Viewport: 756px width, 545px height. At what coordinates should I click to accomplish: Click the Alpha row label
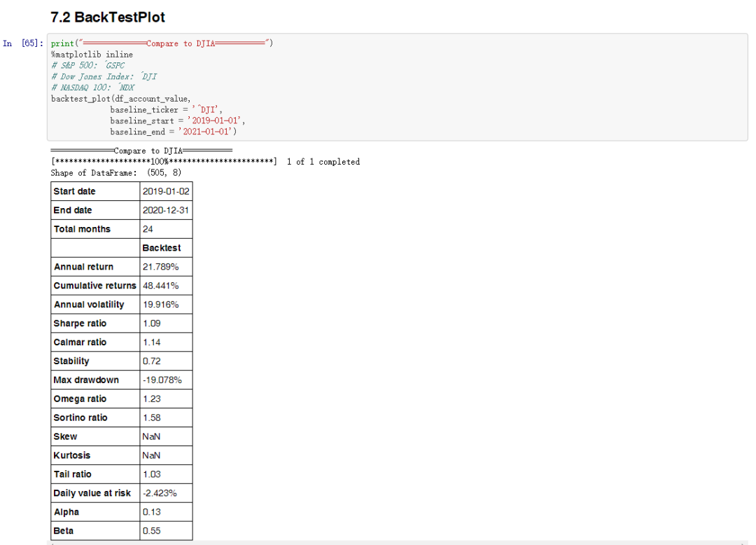95,511
